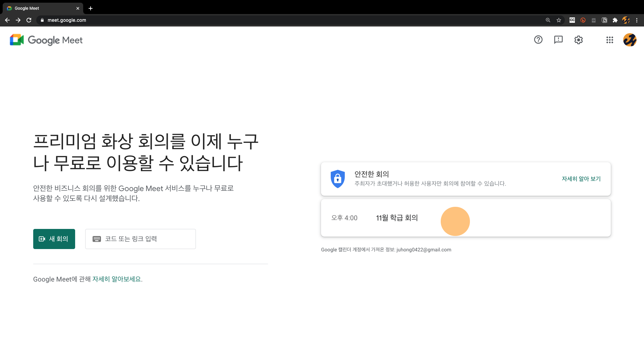Image resolution: width=644 pixels, height=362 pixels.
Task: Open Meet settings gear icon
Action: click(578, 40)
